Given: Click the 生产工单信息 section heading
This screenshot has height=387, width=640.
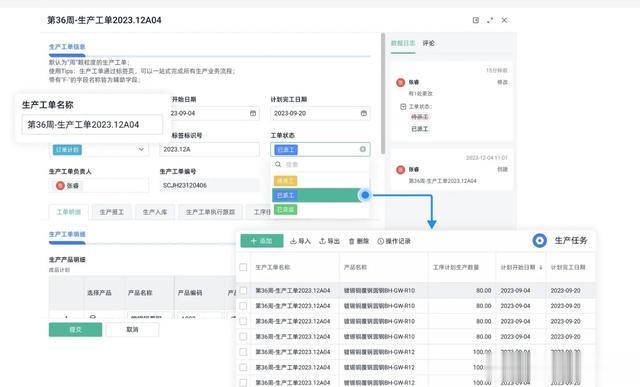Looking at the screenshot, I should tap(67, 47).
